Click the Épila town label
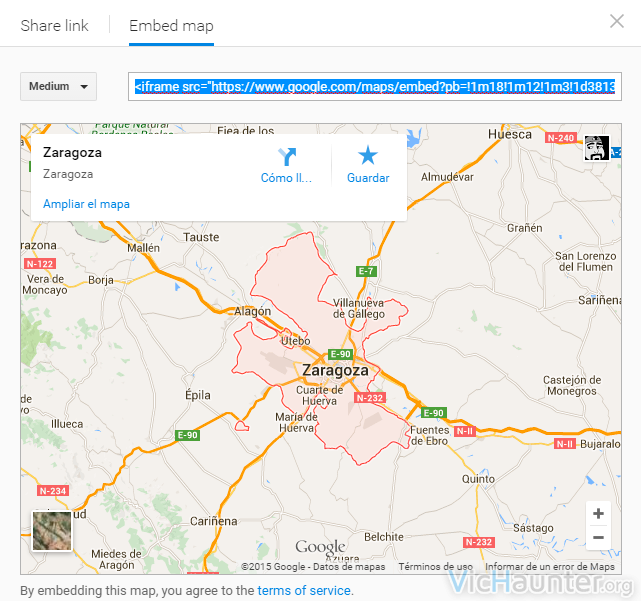The width and height of the screenshot is (641, 601). [x=198, y=395]
